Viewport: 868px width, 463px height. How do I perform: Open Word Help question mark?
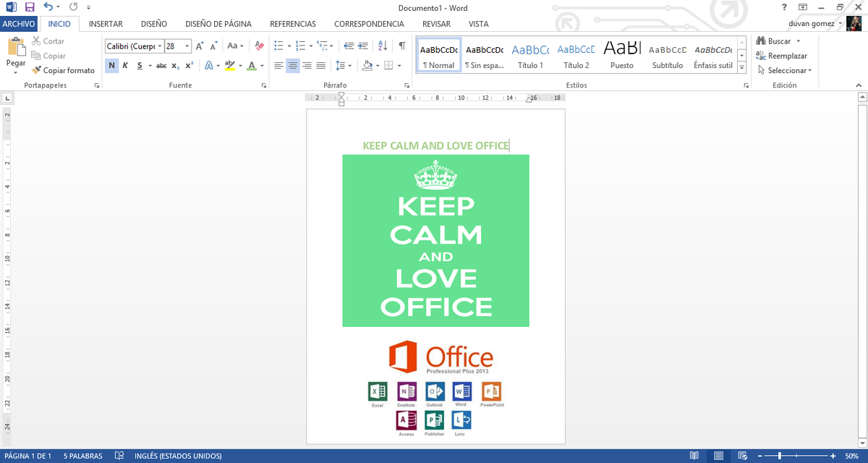(x=784, y=7)
